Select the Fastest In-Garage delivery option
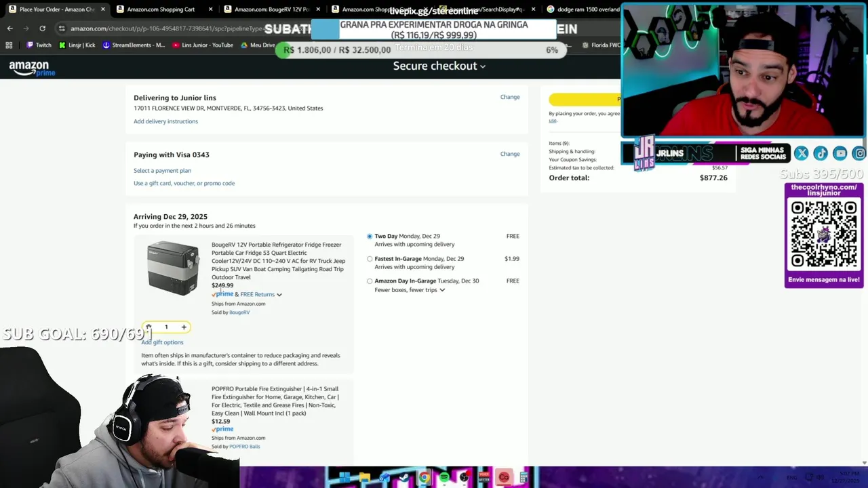Viewport: 868px width, 488px height. point(370,259)
